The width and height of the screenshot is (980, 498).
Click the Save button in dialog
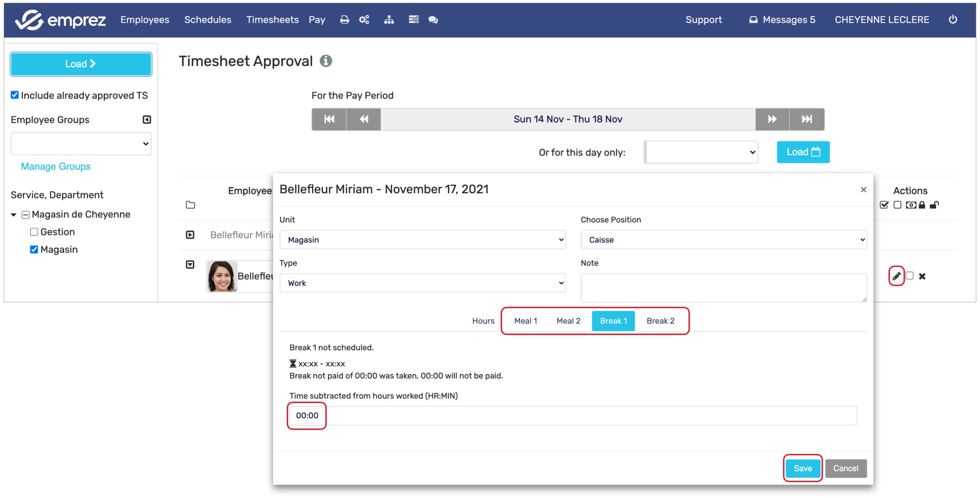pos(802,468)
